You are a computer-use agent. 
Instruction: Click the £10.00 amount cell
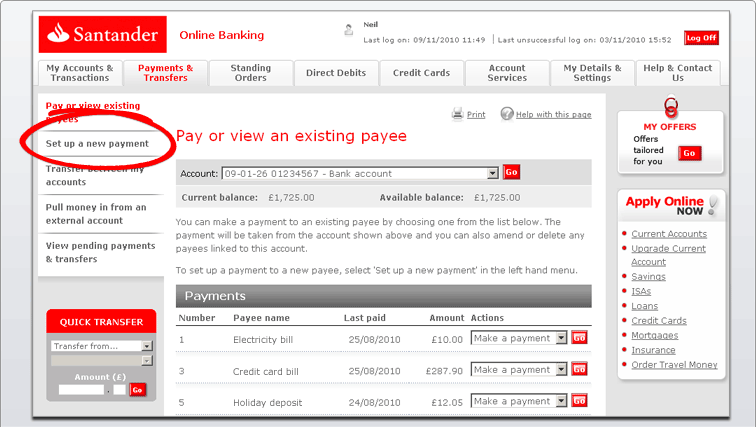(447, 340)
